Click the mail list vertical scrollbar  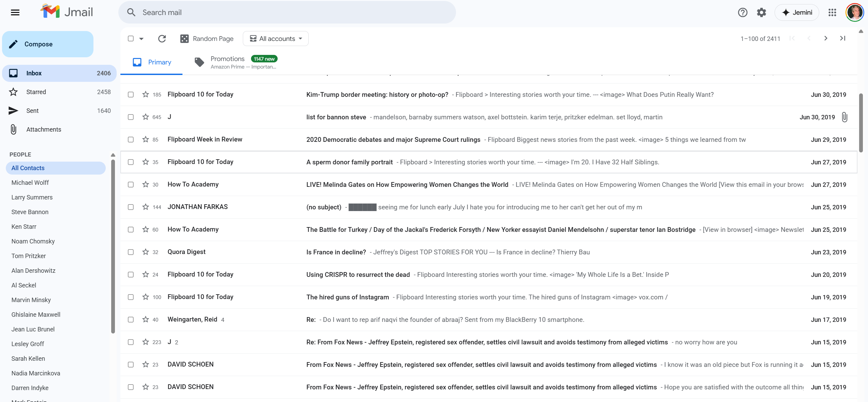861,123
